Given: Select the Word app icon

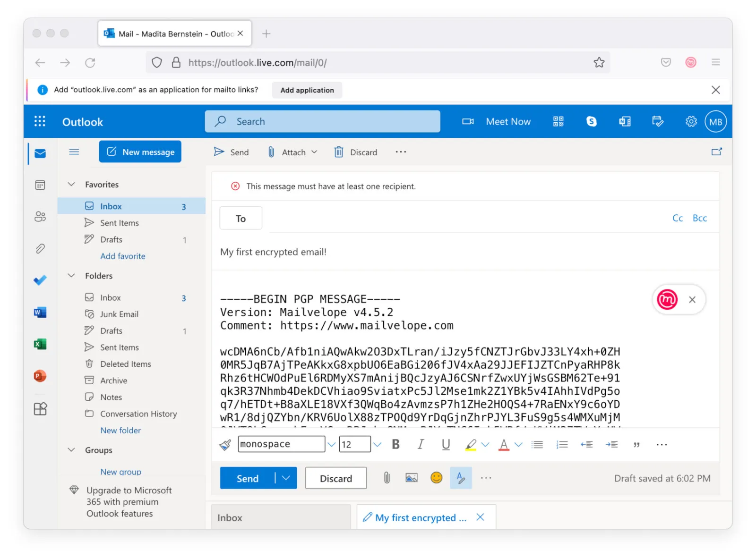Looking at the screenshot, I should click(x=40, y=312).
